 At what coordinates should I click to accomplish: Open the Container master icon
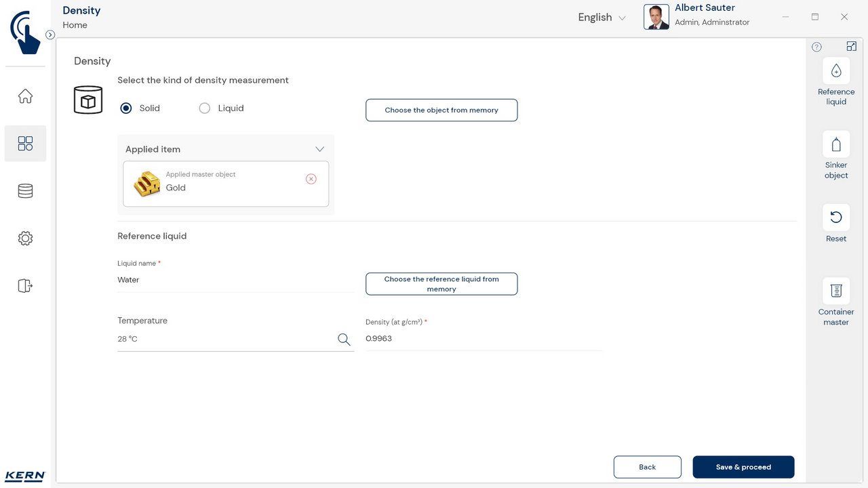(835, 291)
